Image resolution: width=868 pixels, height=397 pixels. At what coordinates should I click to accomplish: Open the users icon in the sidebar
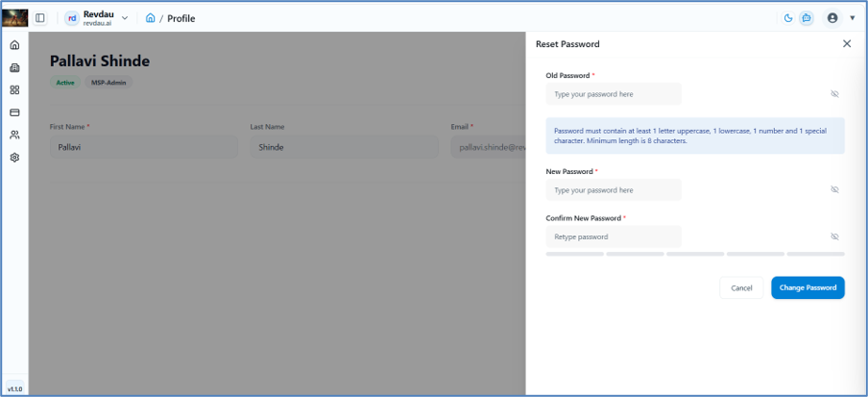(15, 135)
